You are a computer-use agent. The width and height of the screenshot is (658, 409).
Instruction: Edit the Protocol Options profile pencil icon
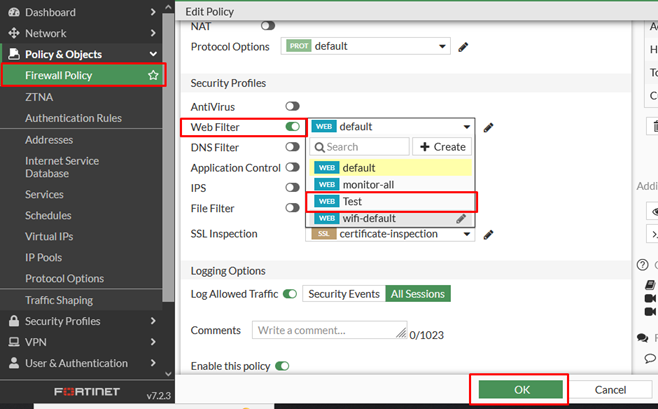[x=463, y=47]
